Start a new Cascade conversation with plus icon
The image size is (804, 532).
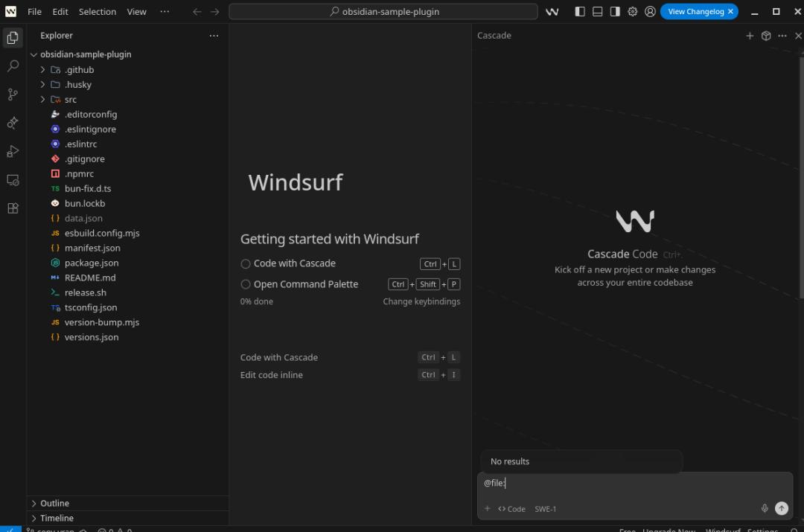(750, 36)
